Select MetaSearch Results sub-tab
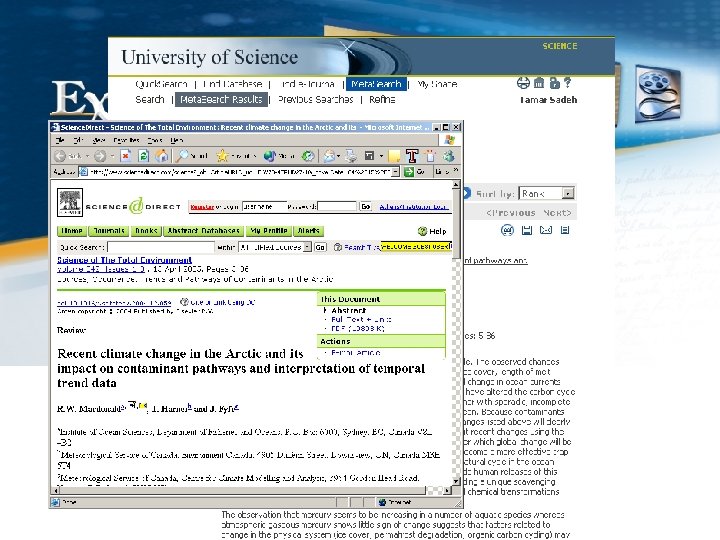This screenshot has height=540, width=720. [221, 99]
